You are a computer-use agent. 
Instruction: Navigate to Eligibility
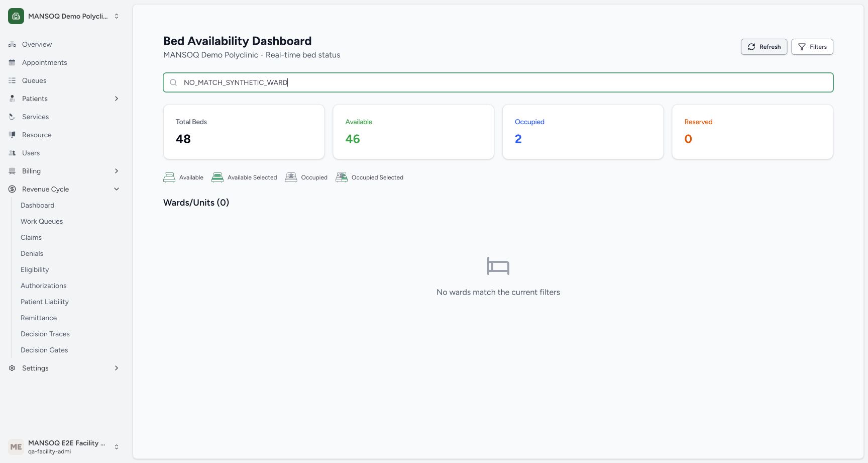coord(35,269)
